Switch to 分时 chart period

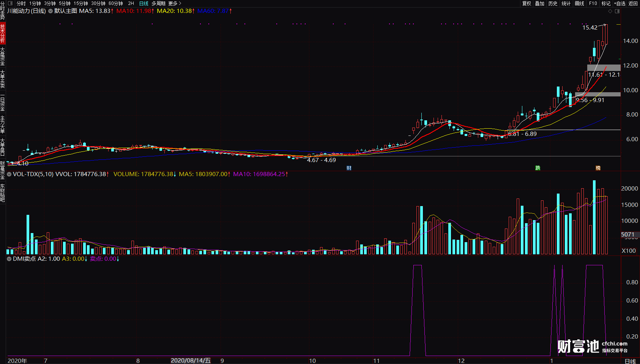pos(21,3)
